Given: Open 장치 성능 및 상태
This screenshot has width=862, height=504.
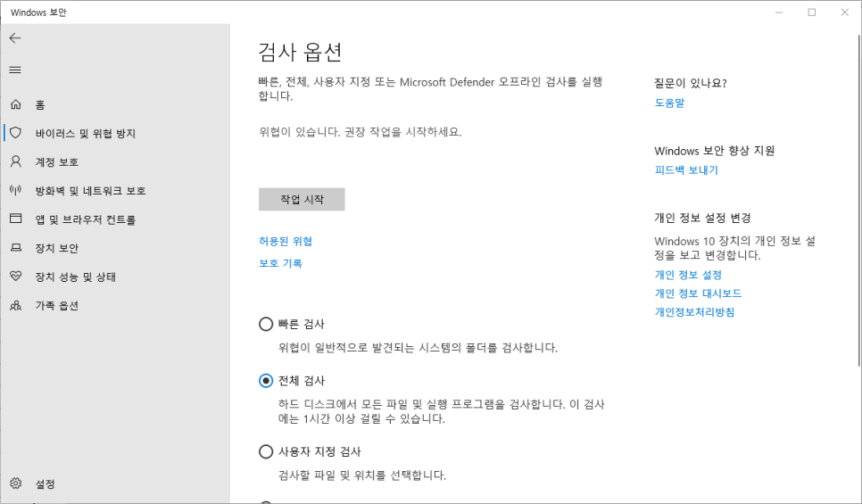Looking at the screenshot, I should coord(75,277).
